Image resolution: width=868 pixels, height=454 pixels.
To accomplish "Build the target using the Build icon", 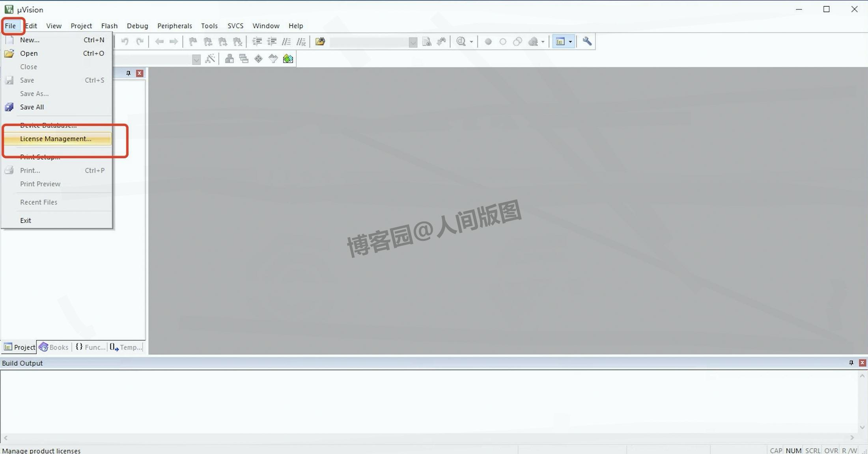I will click(x=229, y=58).
